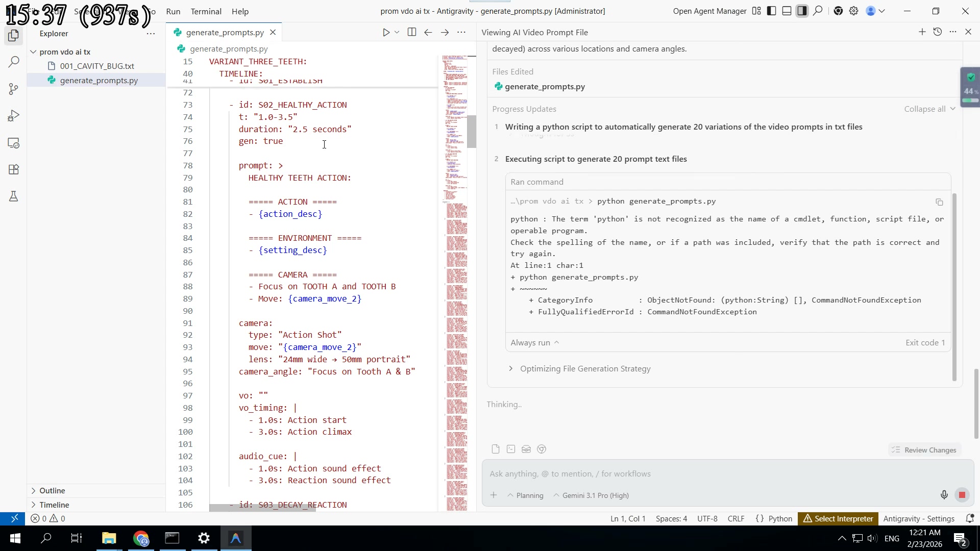Click the microphone voice input icon
The width and height of the screenshot is (980, 551).
point(944,495)
